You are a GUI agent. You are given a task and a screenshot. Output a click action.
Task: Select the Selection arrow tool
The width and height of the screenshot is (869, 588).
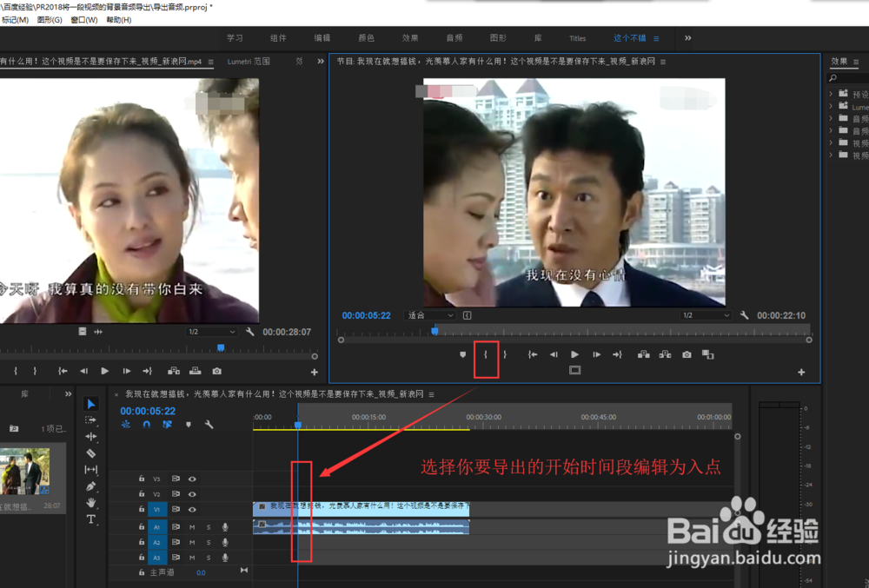pos(91,404)
